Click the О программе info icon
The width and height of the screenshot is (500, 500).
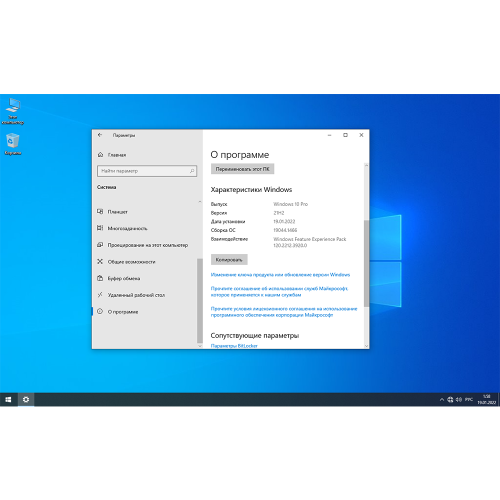tap(100, 311)
